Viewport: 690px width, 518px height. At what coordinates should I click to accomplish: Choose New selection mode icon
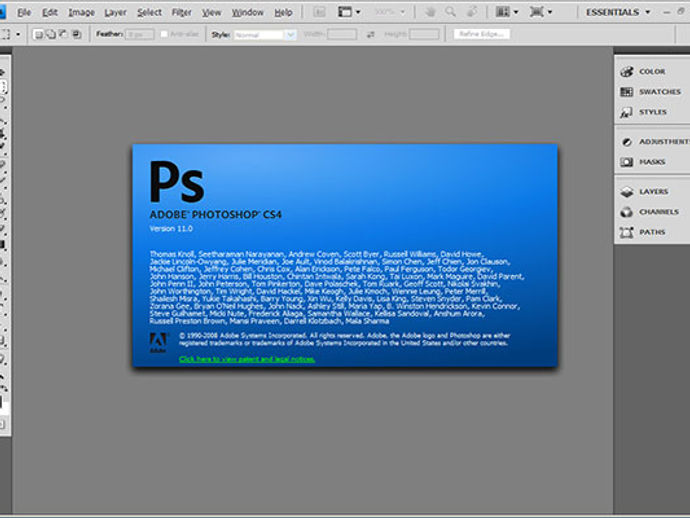(38, 34)
